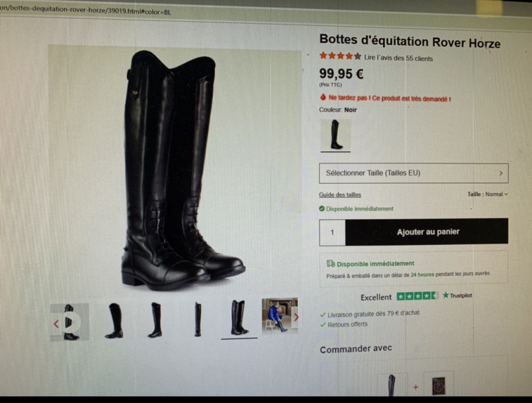Select the thumbnail with person in blue jacket
This screenshot has height=403, width=532.
pos(280,316)
